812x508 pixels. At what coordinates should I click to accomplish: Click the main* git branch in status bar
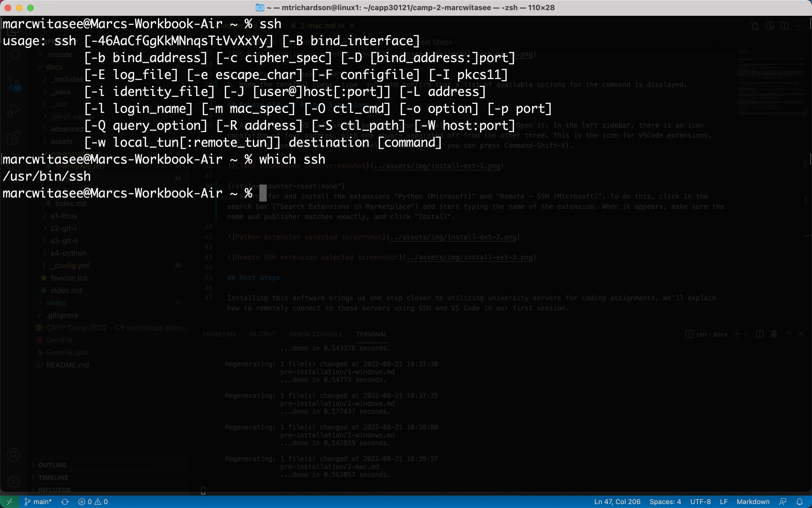[38, 502]
